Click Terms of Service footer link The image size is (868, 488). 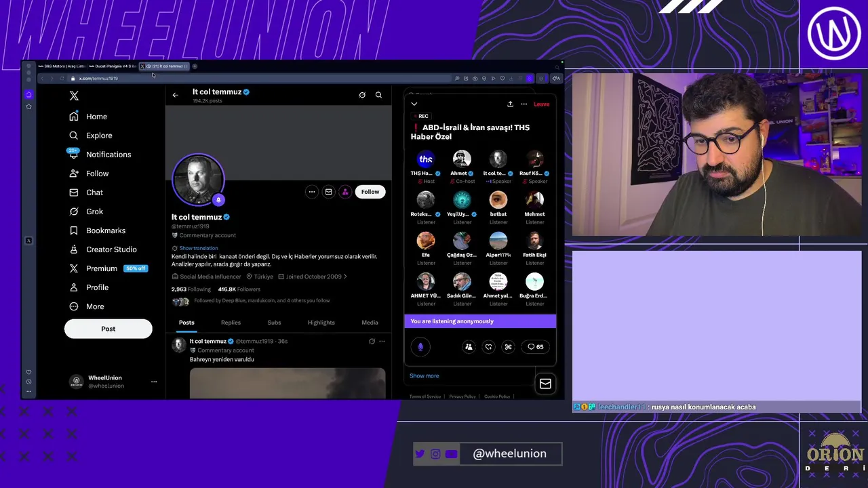425,396
